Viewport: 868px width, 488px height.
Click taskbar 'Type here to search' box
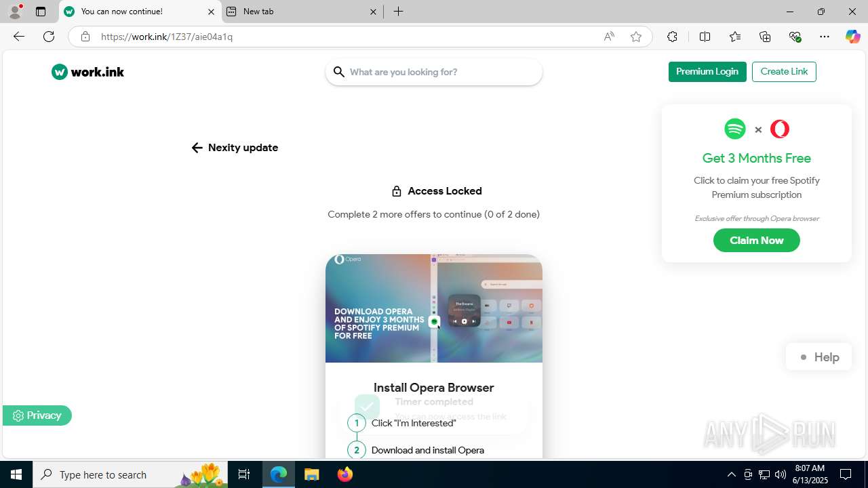tap(132, 474)
